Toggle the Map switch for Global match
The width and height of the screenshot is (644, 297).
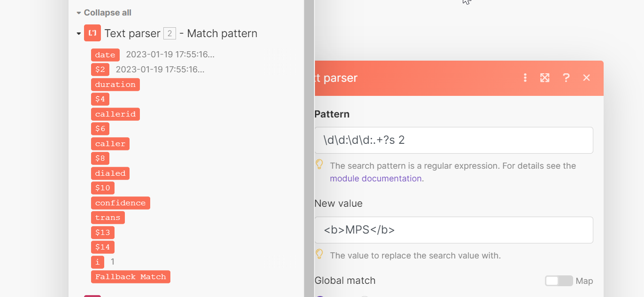click(559, 281)
